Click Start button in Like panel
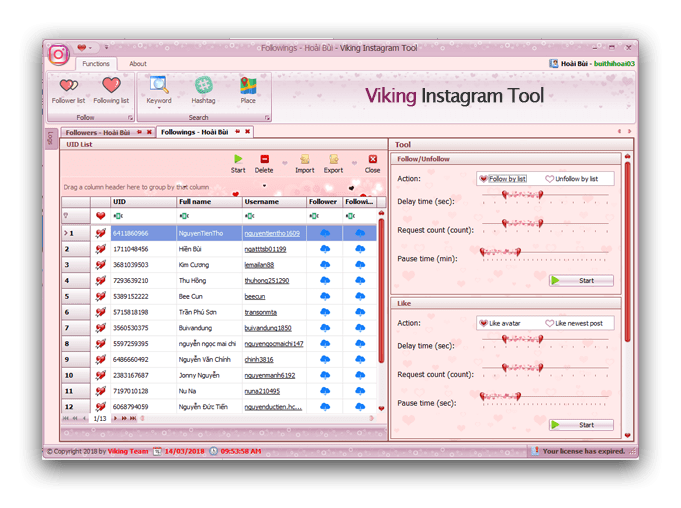The width and height of the screenshot is (681, 508). (581, 425)
